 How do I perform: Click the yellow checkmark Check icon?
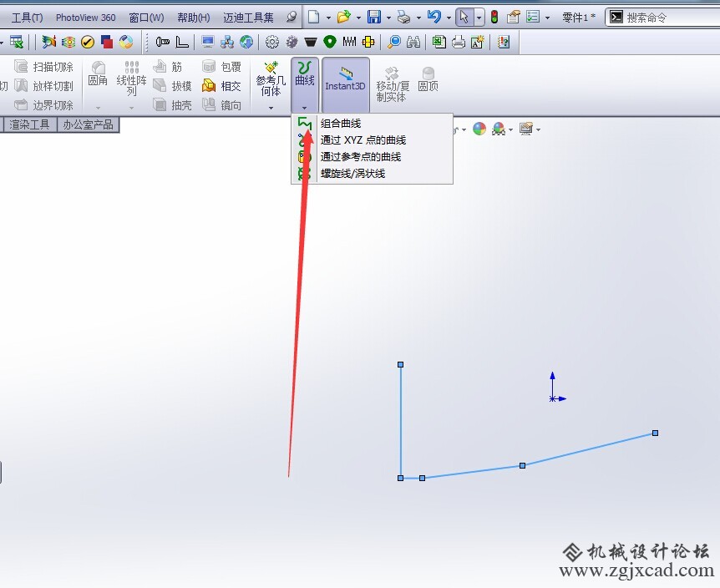(88, 43)
